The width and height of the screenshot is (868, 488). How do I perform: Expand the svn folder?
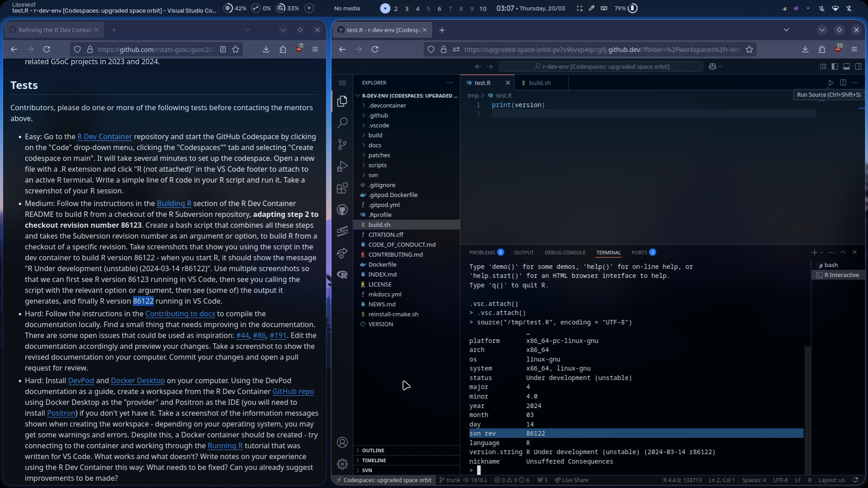406,175
